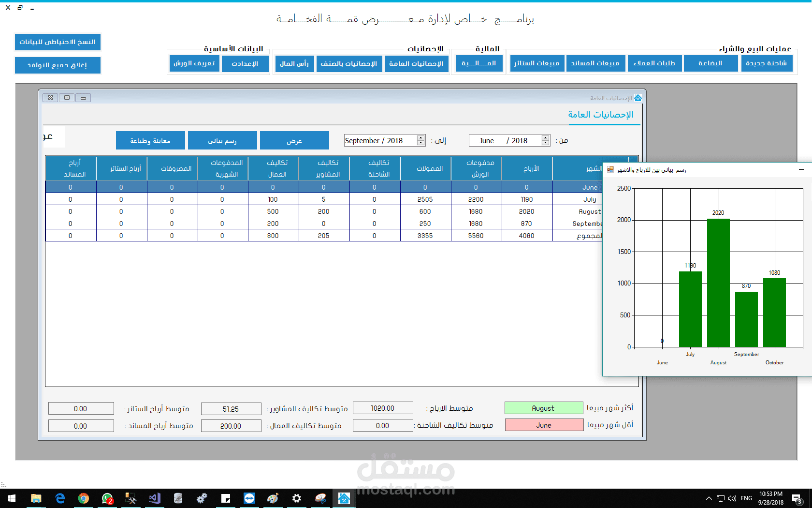
Task: Click the chart window's title bar icon
Action: (x=610, y=170)
